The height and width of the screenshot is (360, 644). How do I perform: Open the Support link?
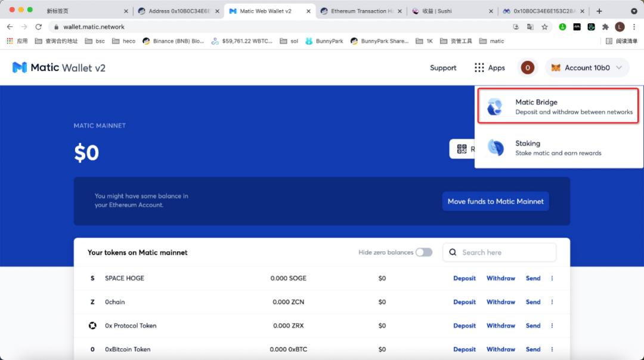click(x=443, y=67)
